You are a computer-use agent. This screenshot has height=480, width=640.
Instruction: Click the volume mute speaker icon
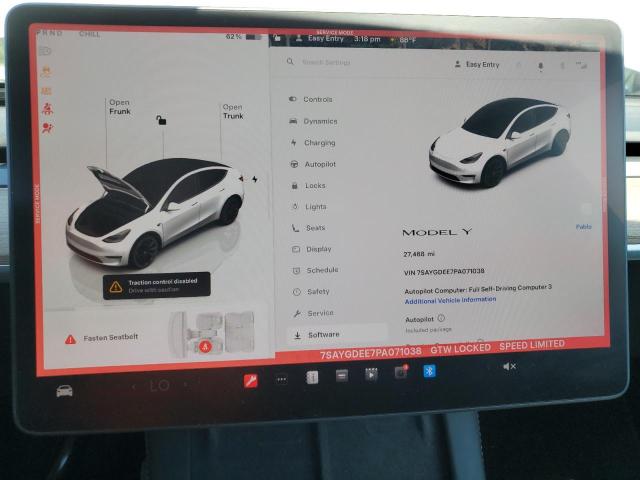(508, 366)
